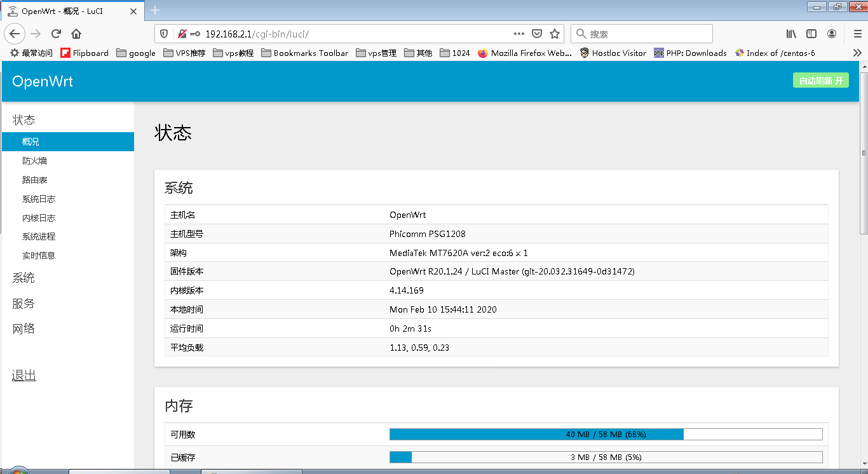The image size is (868, 474).
Task: Select 概况 in the sidebar
Action: coord(68,142)
